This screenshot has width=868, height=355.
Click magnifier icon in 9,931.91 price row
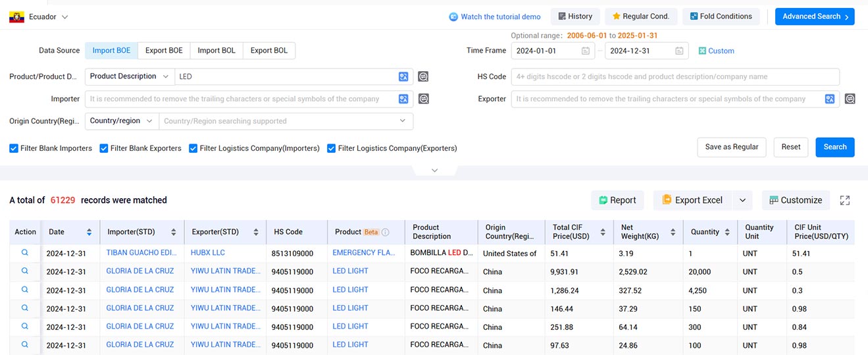tap(25, 271)
